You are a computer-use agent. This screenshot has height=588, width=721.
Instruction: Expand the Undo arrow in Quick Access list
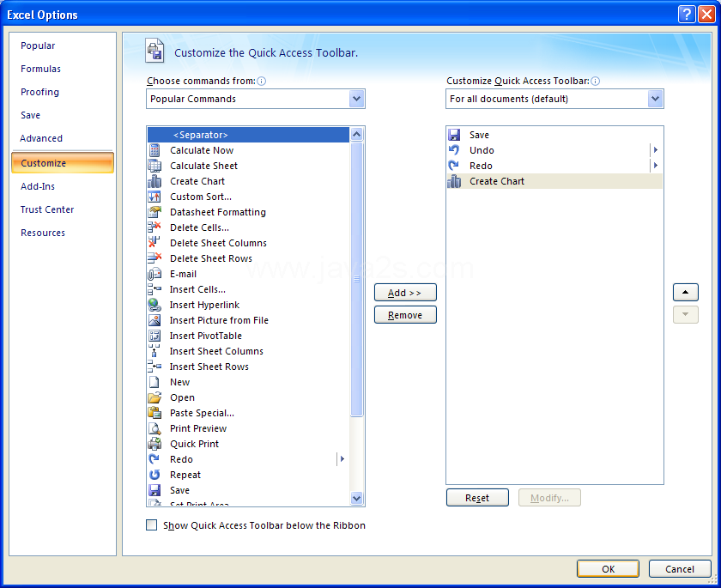click(x=656, y=150)
